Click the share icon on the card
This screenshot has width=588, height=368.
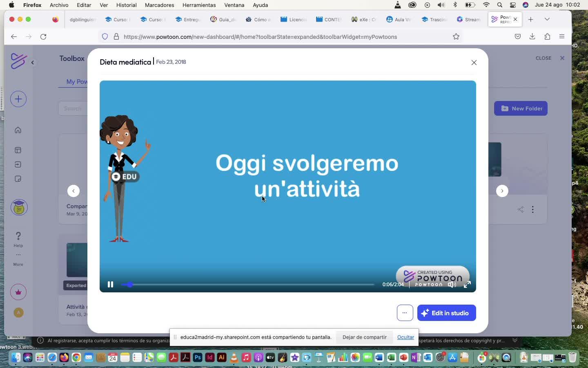521,209
